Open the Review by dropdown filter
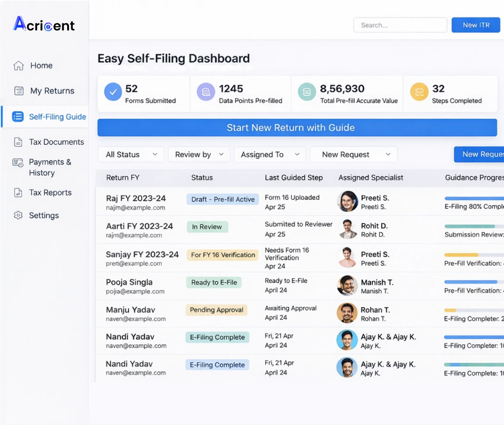Viewport: 504px width, 425px height. point(199,155)
